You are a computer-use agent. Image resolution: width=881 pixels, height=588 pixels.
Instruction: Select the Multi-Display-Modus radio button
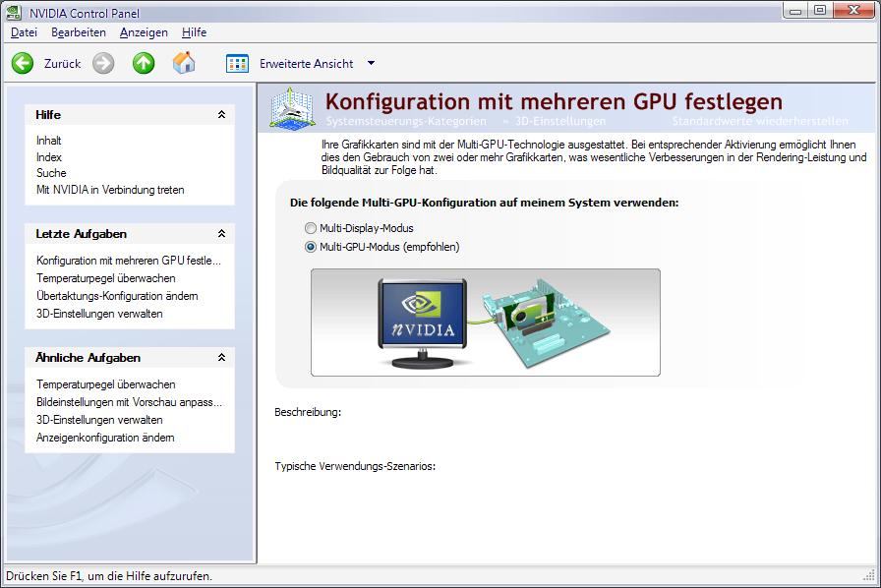(310, 228)
